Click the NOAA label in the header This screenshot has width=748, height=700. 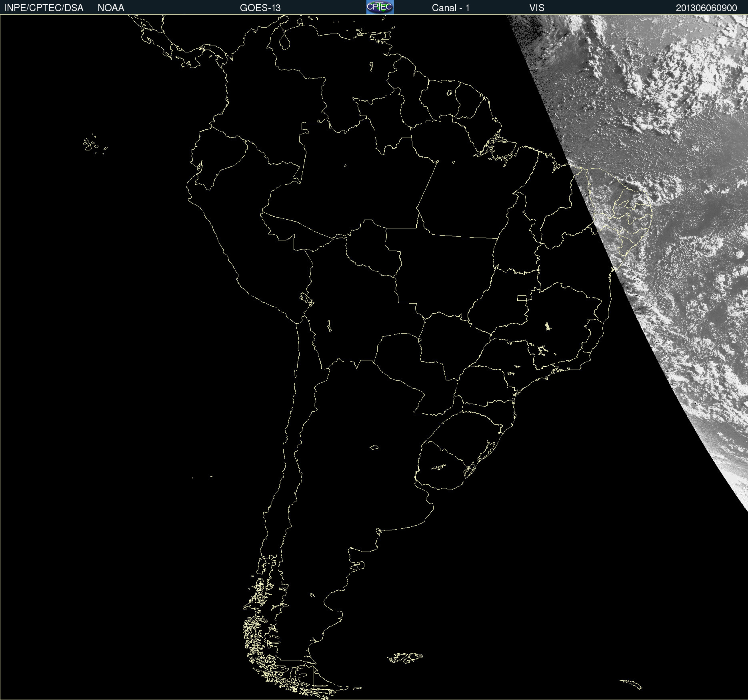coord(111,8)
